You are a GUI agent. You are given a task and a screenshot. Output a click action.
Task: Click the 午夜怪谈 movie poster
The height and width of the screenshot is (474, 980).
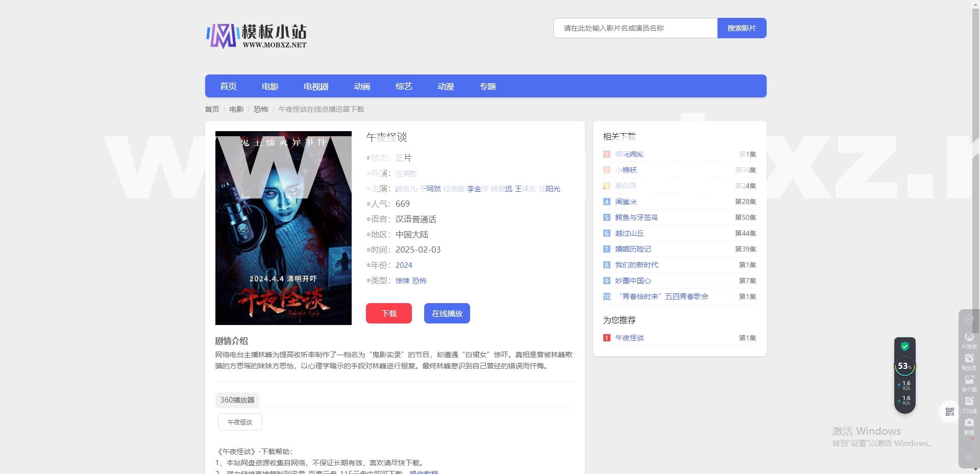tap(283, 228)
